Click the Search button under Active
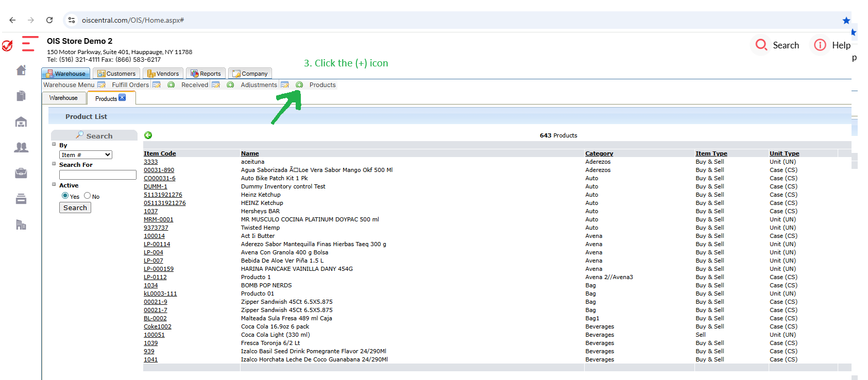 75,208
